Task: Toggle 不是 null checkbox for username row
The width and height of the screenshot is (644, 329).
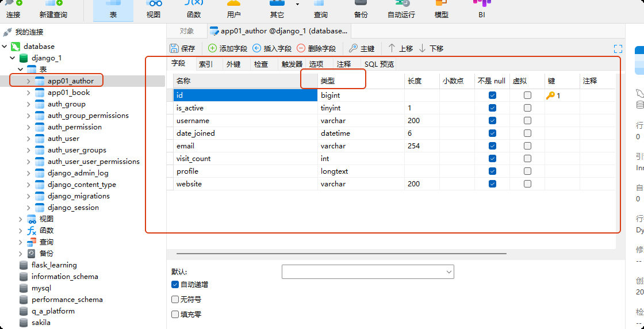Action: coord(492,121)
